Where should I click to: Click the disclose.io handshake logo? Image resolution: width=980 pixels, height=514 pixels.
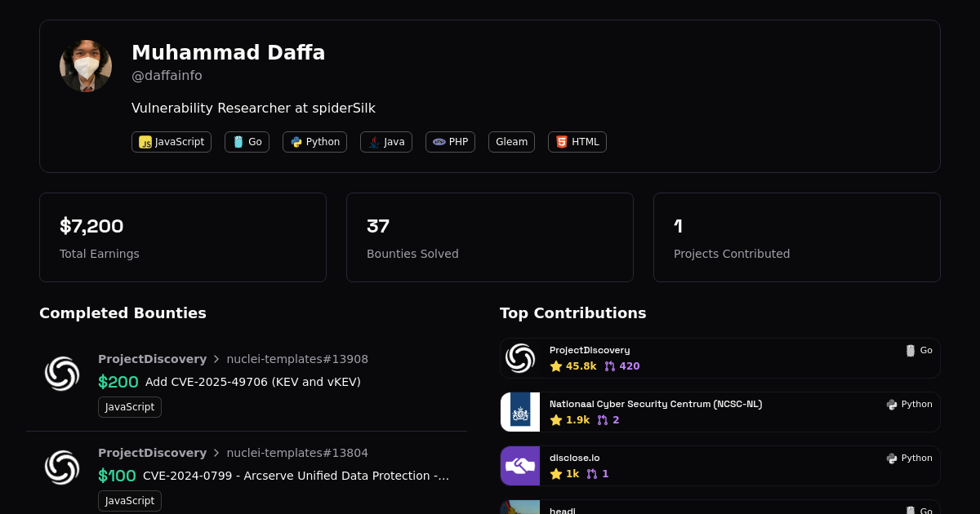click(x=520, y=466)
